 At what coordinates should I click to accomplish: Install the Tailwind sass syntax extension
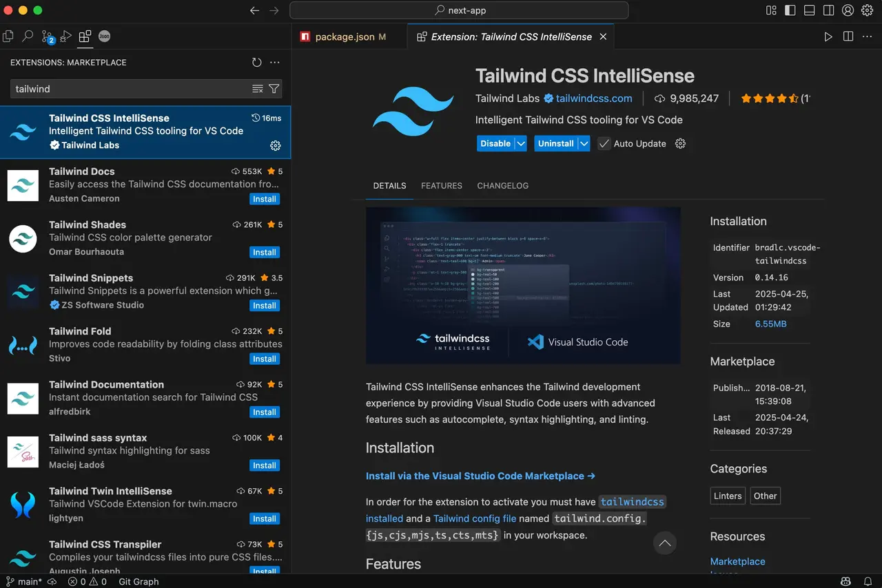[x=264, y=465]
